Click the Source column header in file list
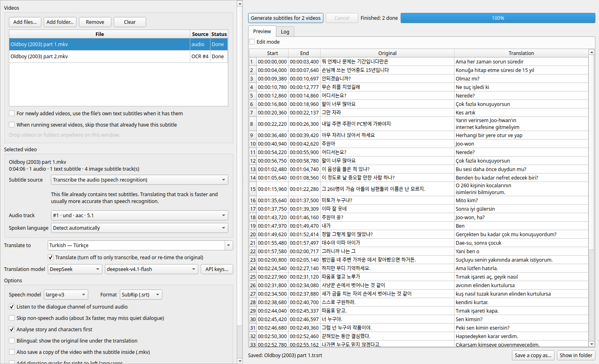Image resolution: width=599 pixels, height=364 pixels. 200,34
